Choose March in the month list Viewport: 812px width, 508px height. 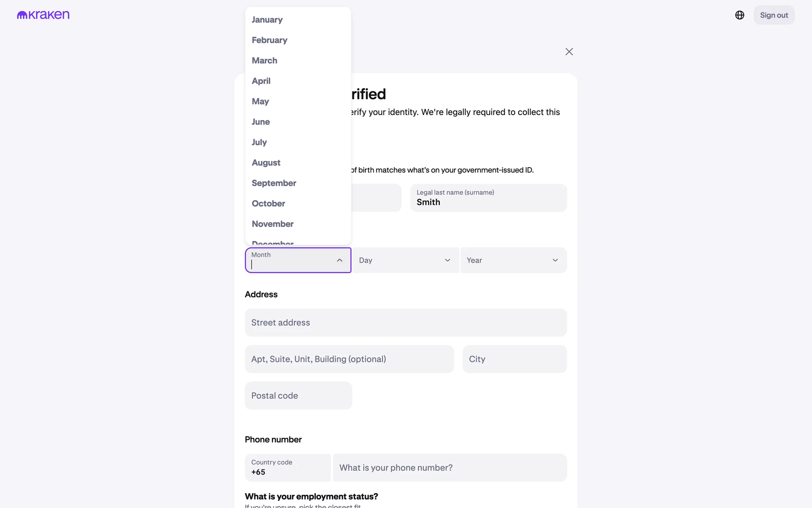(265, 61)
